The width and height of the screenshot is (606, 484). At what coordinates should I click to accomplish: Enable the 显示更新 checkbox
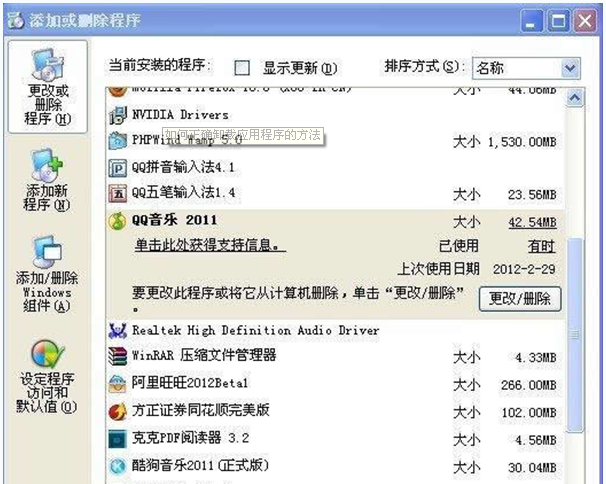242,68
